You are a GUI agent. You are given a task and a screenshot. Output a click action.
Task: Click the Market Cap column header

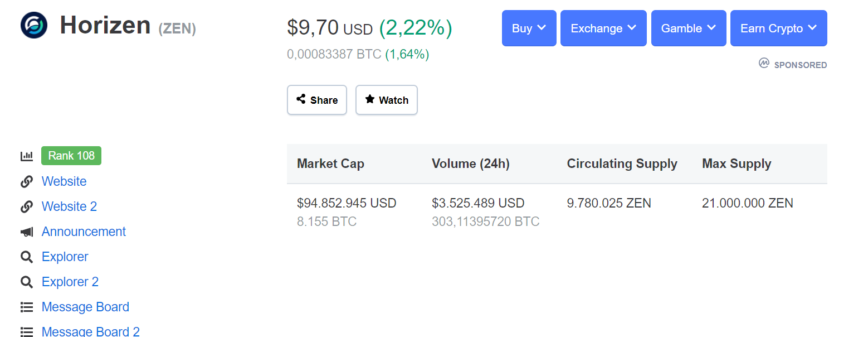coord(330,163)
